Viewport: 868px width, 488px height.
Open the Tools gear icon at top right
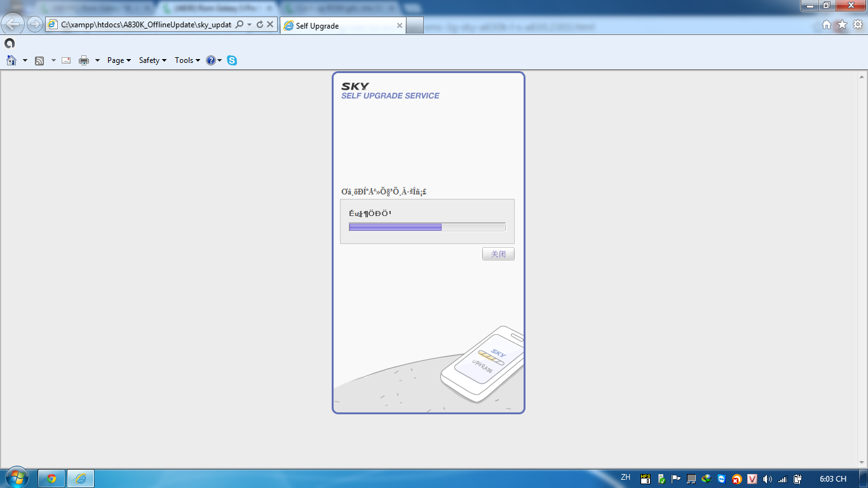pyautogui.click(x=858, y=24)
